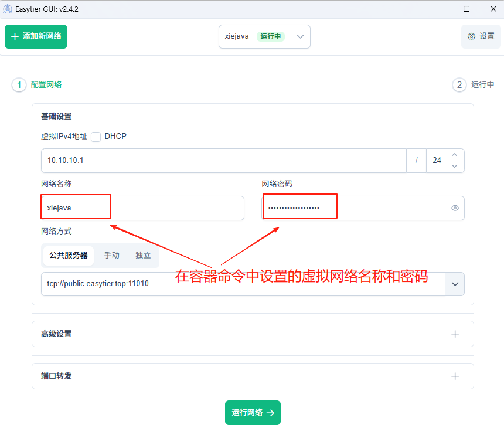Select the 独立 network mode tab
The image size is (504, 445).
tap(142, 255)
